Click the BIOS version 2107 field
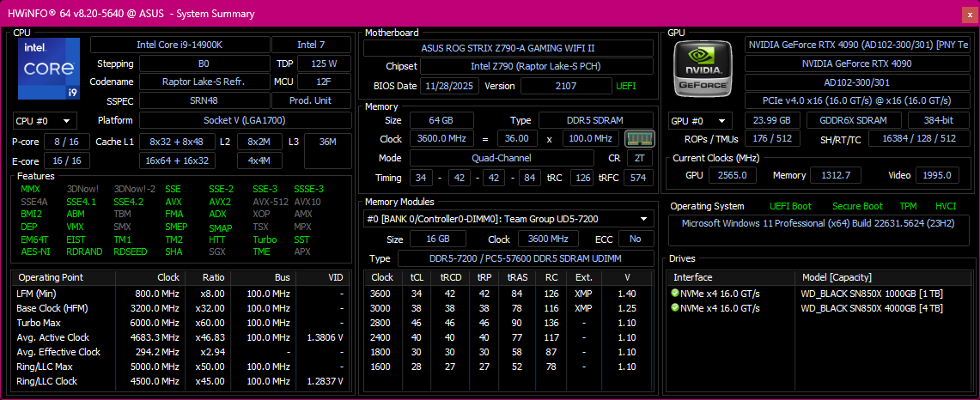Image resolution: width=980 pixels, height=400 pixels. pos(566,86)
